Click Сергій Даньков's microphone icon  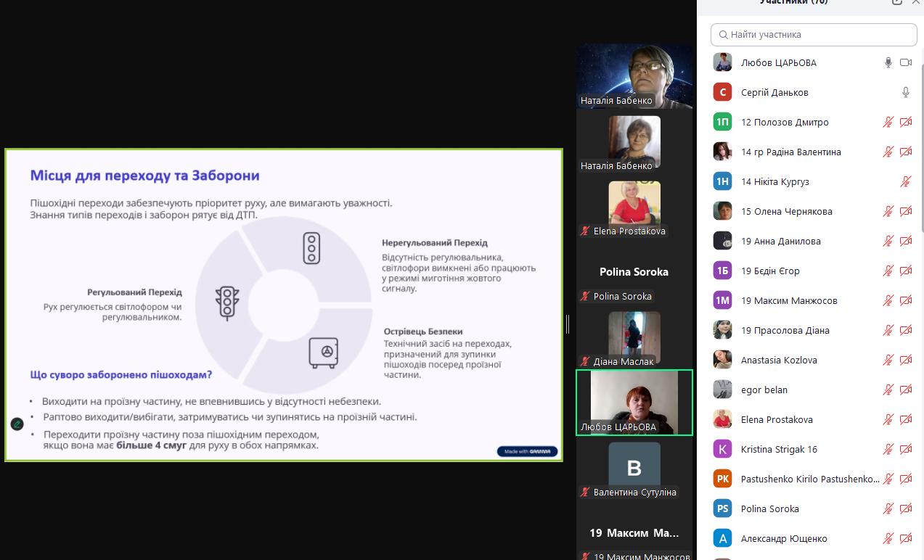(x=905, y=93)
